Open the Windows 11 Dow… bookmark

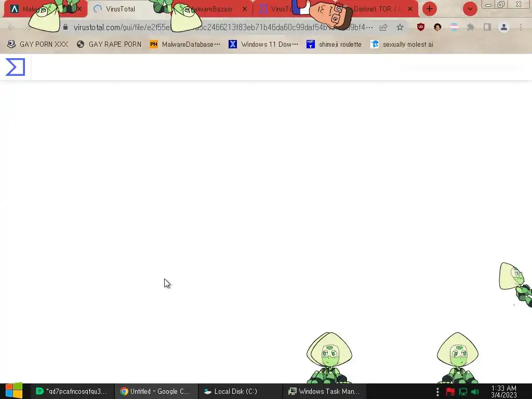pos(263,45)
